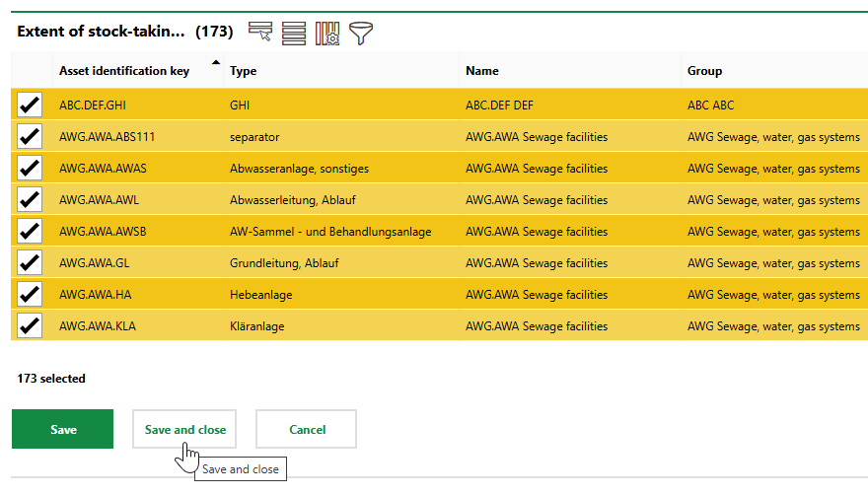
Task: Click the selection mode icon in table toolbar
Action: pyautogui.click(x=260, y=33)
